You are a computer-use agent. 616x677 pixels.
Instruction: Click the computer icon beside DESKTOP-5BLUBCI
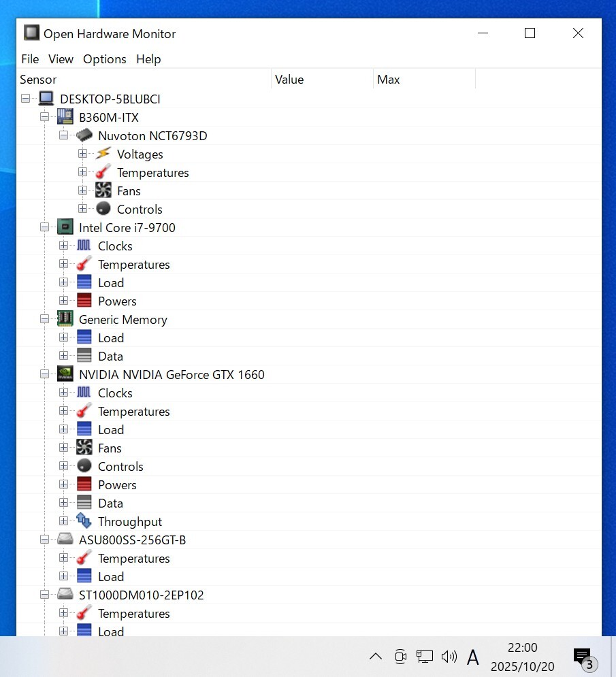(x=46, y=99)
